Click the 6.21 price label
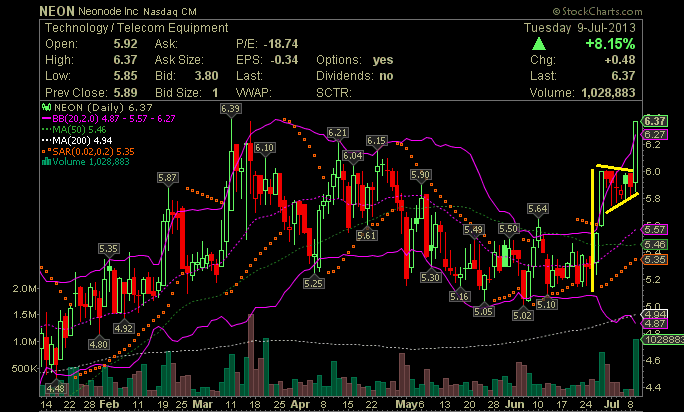The image size is (684, 412). [338, 132]
